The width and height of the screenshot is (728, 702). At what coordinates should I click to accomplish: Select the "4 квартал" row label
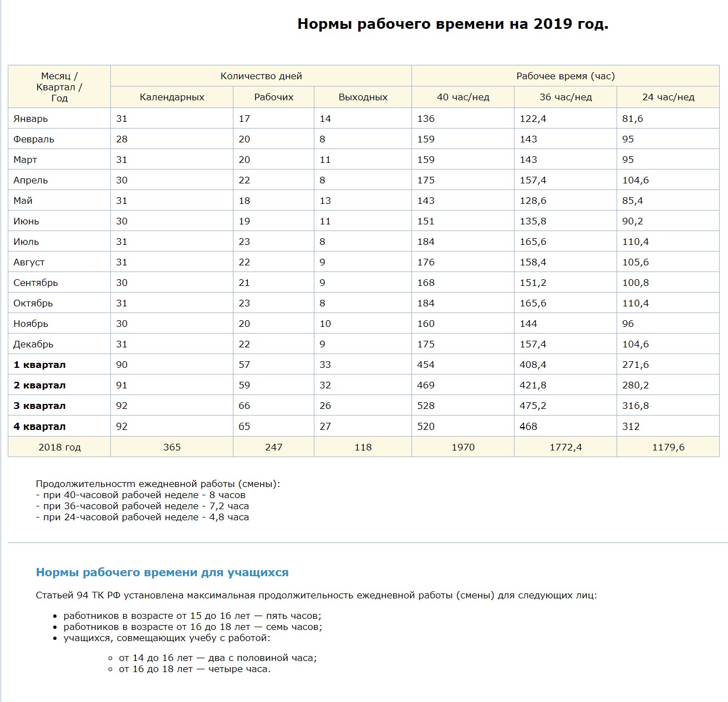pyautogui.click(x=39, y=427)
